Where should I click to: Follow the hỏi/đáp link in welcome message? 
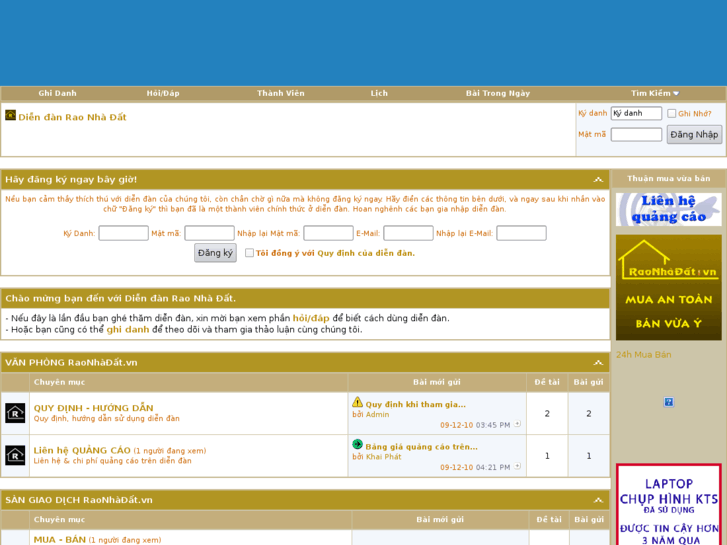tap(311, 318)
